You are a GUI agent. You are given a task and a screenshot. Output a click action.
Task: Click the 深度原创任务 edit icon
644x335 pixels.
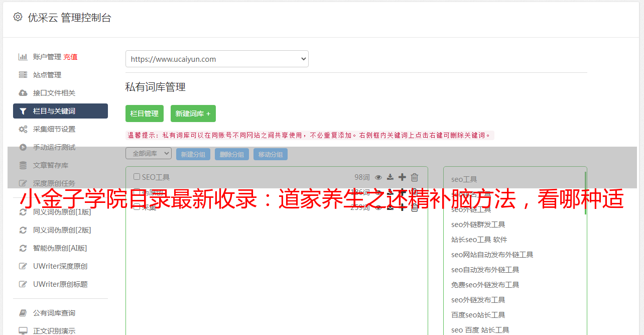coord(23,183)
